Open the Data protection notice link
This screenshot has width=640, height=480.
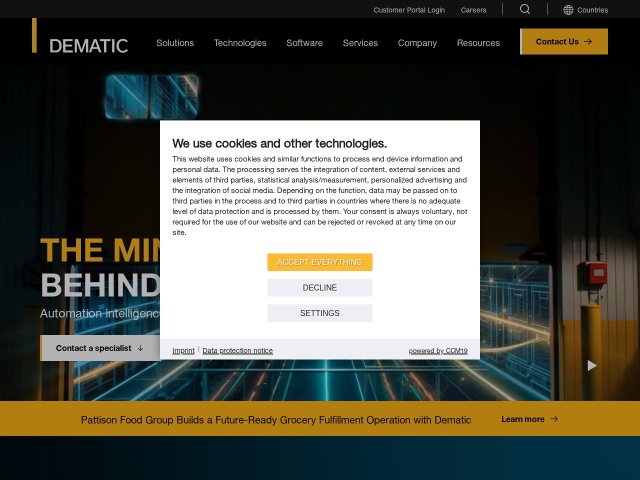tap(238, 351)
